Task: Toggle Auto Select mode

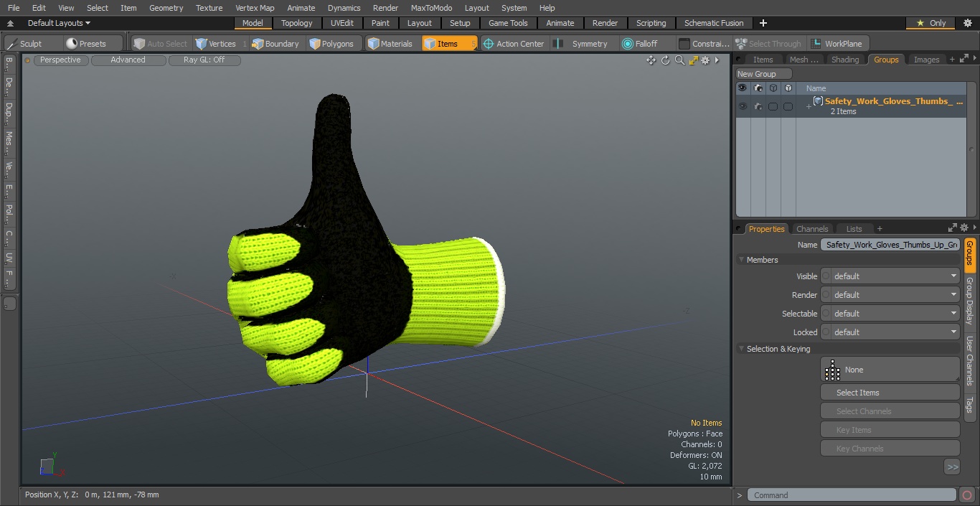Action: [161, 44]
